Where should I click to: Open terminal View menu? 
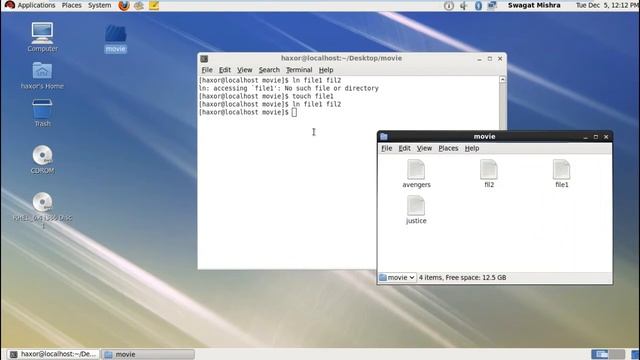click(244, 70)
